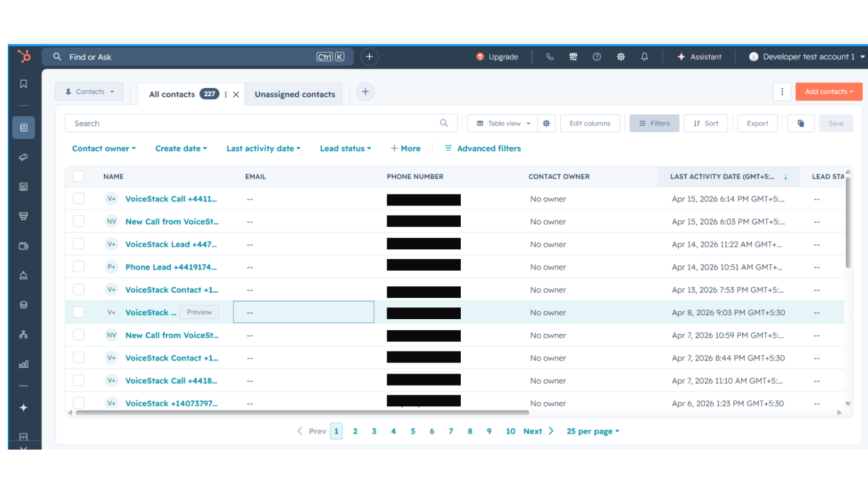Open the Settings gear in top bar

621,57
